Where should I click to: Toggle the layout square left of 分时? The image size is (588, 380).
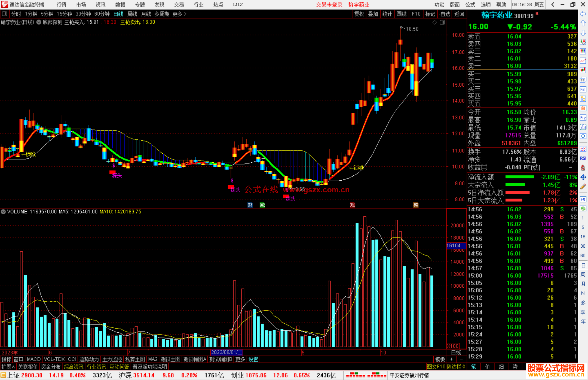tap(5, 14)
